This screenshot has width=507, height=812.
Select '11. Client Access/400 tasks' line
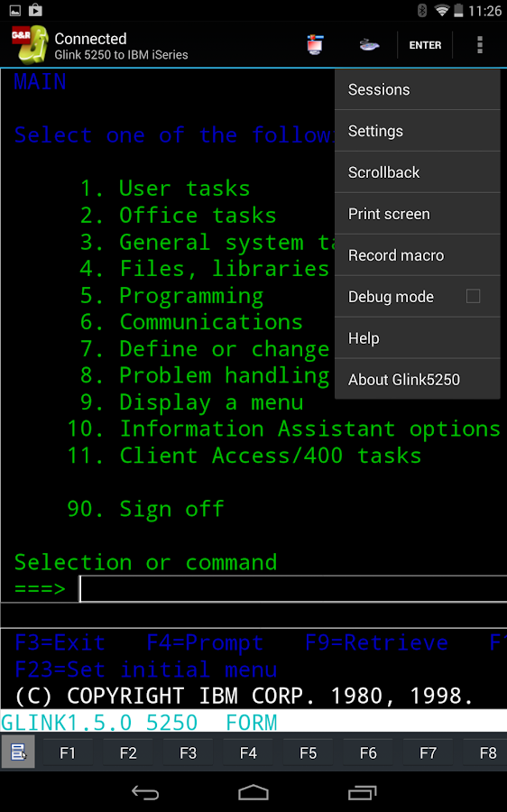point(244,456)
